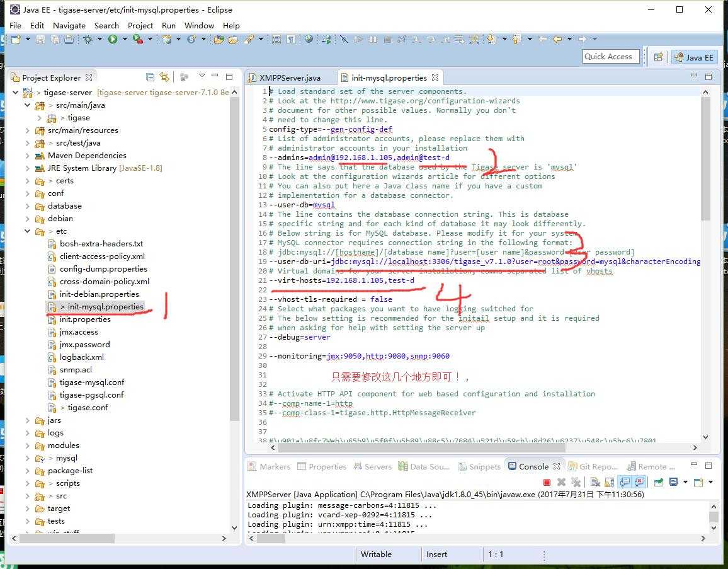The width and height of the screenshot is (728, 569).
Task: Click the New wizard toolbar icon
Action: [16, 40]
